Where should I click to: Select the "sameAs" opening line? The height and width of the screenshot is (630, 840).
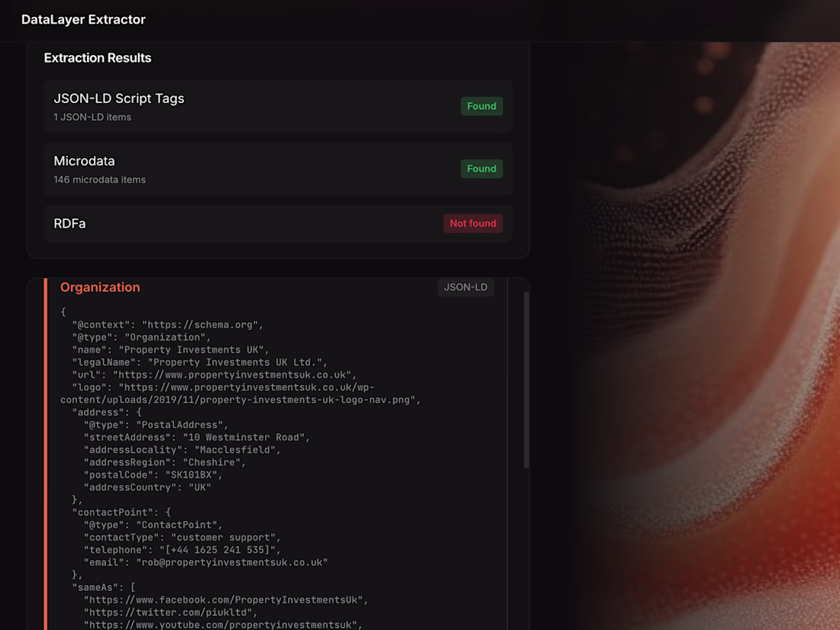click(103, 588)
